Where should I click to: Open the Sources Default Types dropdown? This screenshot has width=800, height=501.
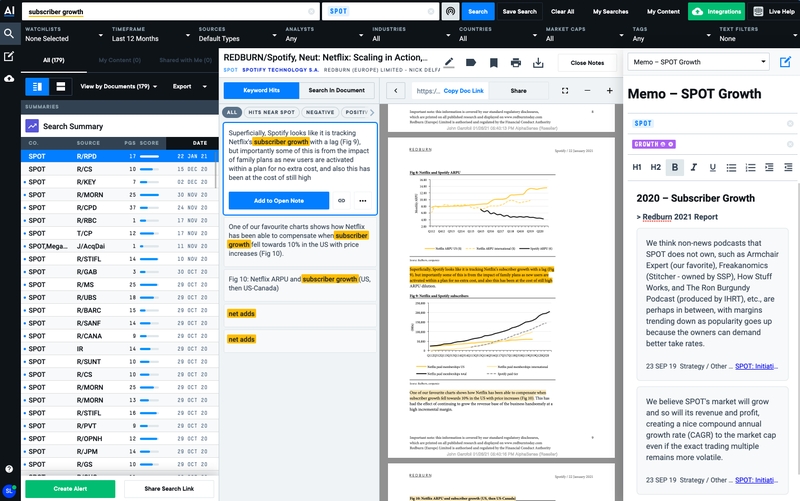pyautogui.click(x=237, y=34)
